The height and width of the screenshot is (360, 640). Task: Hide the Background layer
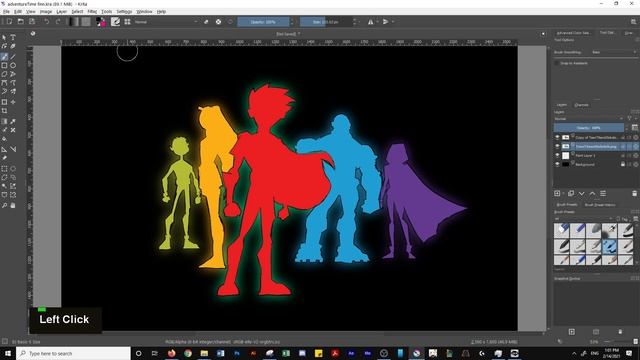(558, 164)
